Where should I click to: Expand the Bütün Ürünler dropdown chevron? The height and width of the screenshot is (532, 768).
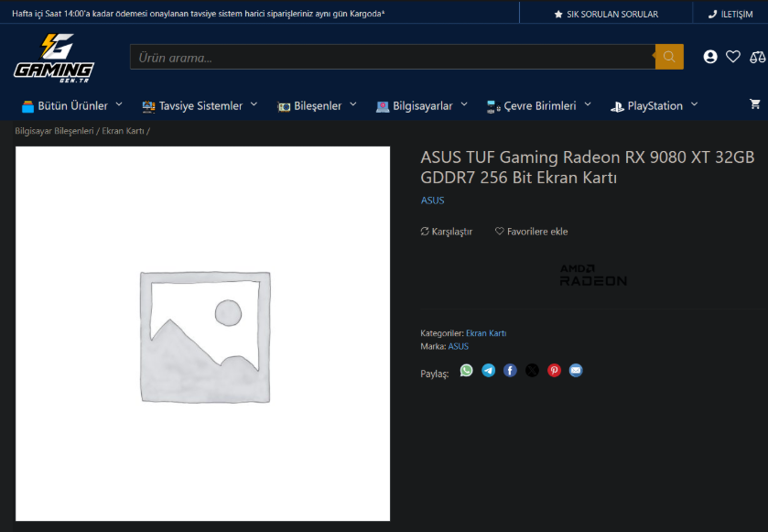[x=118, y=104]
